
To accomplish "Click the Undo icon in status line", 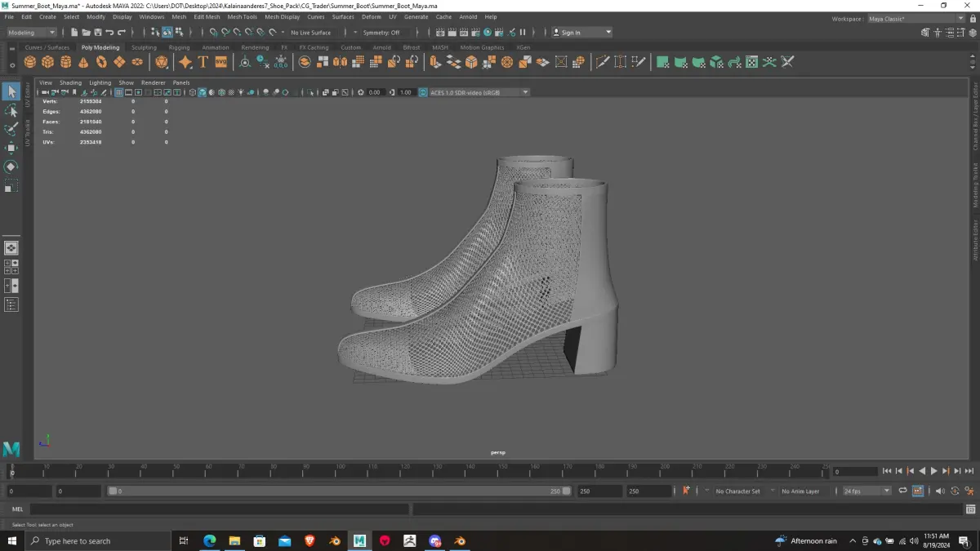I will click(x=109, y=33).
